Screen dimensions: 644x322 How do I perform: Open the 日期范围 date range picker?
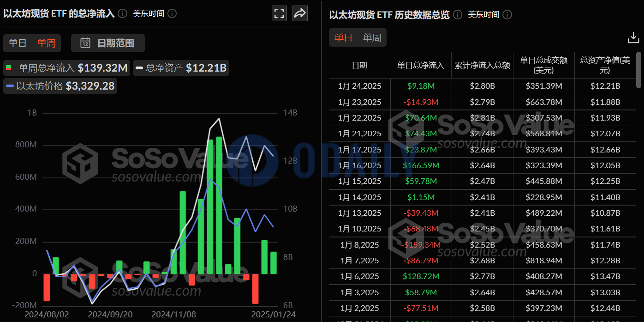coord(108,43)
